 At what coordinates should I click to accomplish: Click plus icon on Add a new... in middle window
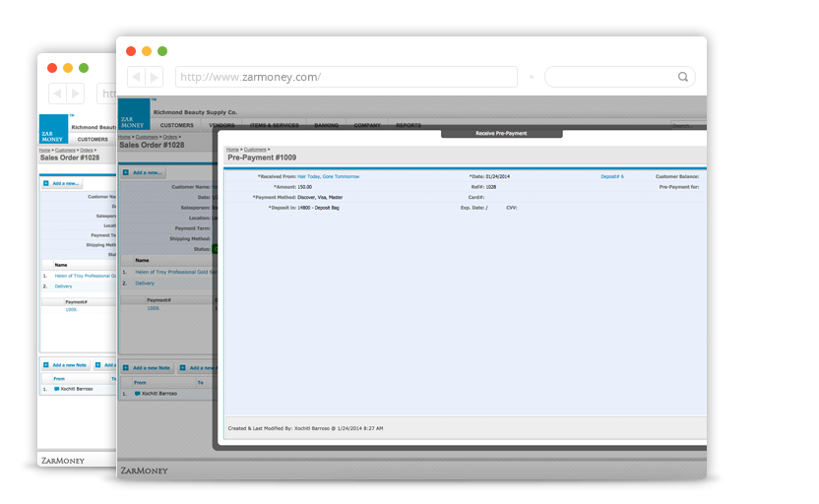(x=126, y=172)
